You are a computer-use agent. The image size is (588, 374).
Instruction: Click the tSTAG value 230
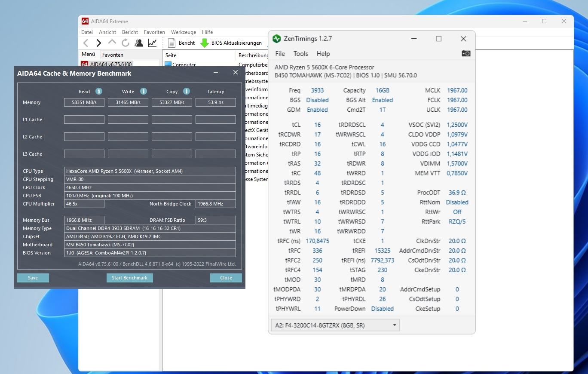coord(382,270)
